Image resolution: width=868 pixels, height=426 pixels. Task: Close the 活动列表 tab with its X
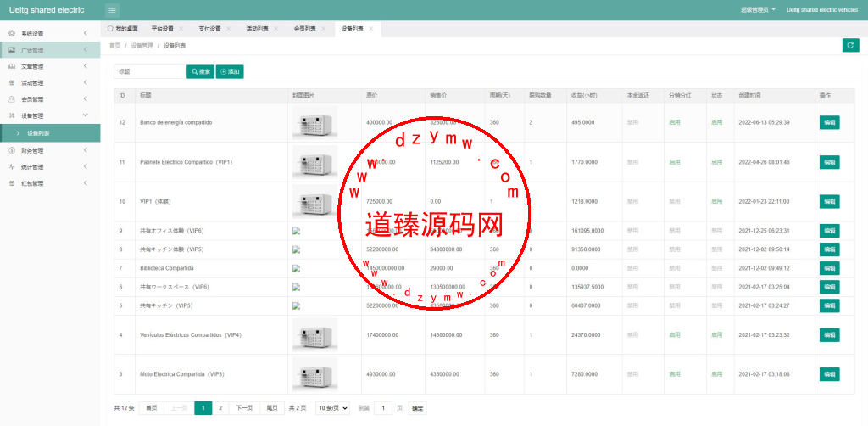(275, 29)
